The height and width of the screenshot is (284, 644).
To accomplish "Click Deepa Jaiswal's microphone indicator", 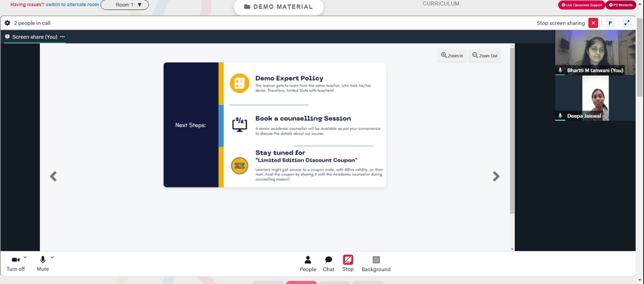I will [x=560, y=116].
